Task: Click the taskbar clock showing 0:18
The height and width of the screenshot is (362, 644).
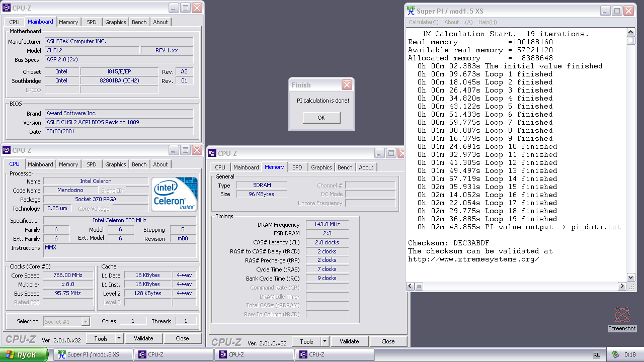Action: 630,354
